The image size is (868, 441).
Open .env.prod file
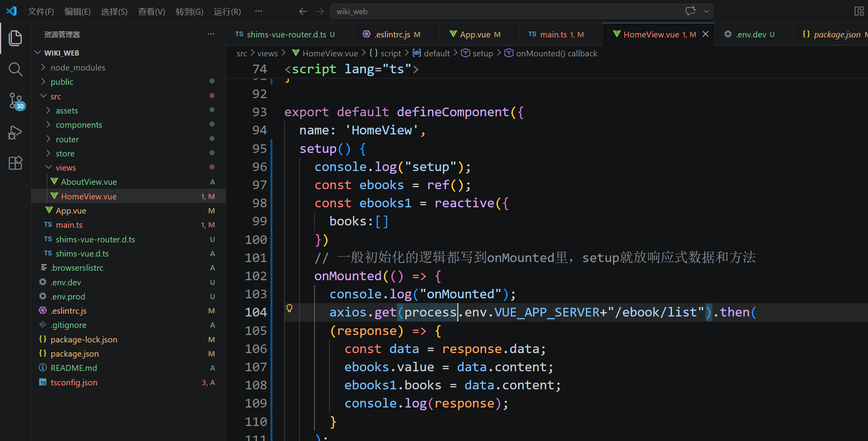coord(128,296)
